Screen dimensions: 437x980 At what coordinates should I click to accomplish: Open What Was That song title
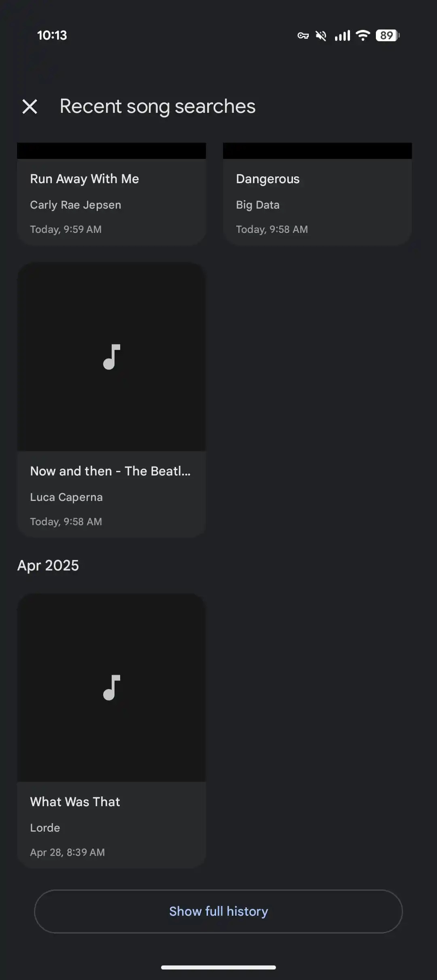(75, 802)
